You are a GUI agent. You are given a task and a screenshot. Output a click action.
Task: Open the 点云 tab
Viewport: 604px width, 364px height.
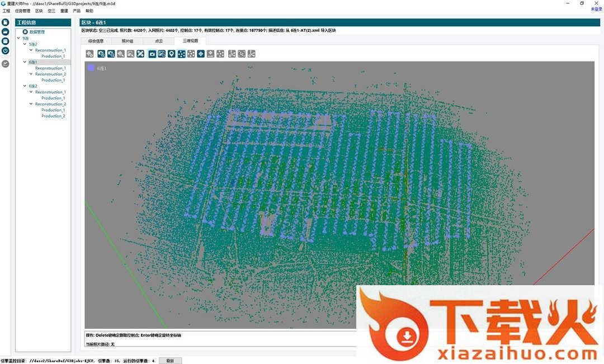tap(159, 41)
